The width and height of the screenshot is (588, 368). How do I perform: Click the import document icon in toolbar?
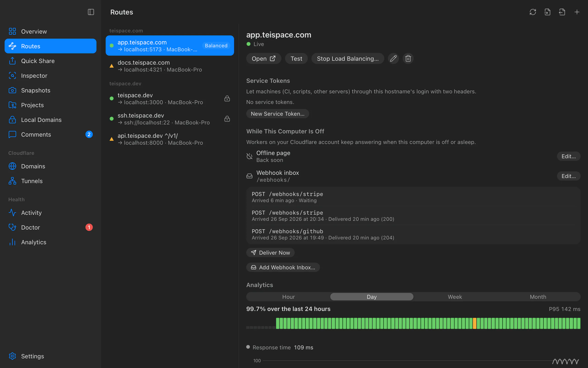pos(547,12)
